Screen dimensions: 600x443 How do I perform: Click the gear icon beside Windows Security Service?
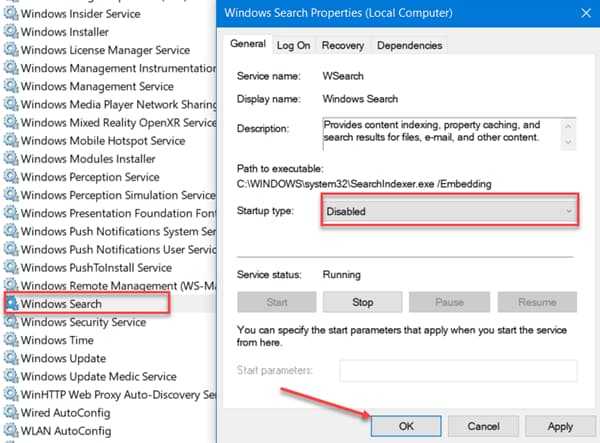click(x=11, y=322)
